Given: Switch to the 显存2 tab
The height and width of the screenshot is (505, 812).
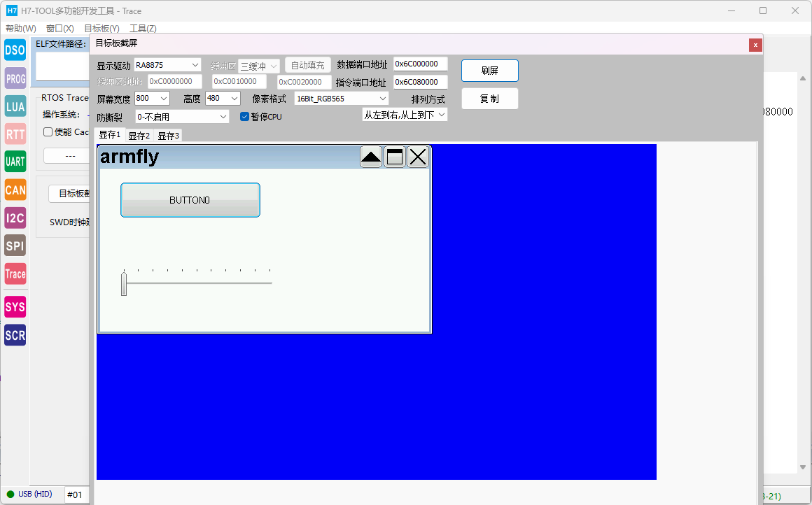Looking at the screenshot, I should pyautogui.click(x=139, y=136).
